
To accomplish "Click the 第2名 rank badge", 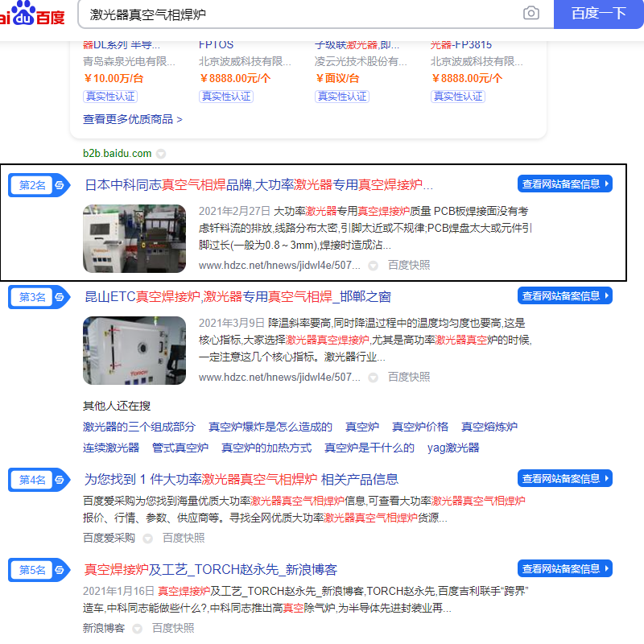I will coord(39,185).
